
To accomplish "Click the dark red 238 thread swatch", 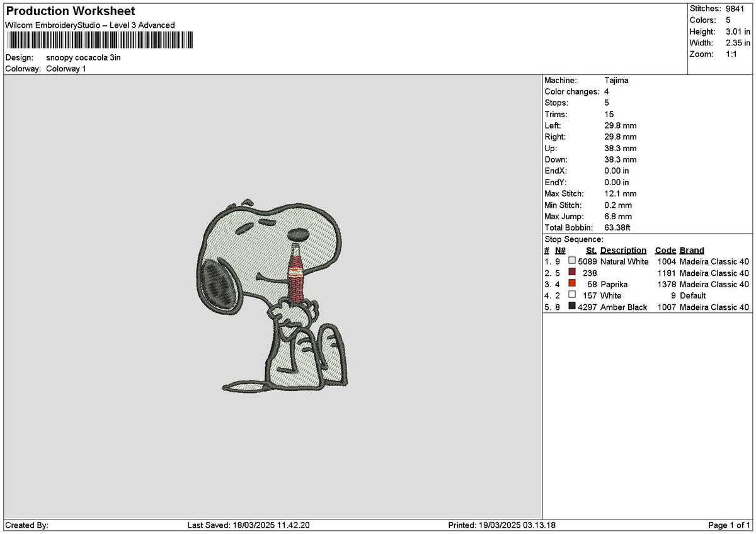I will (x=572, y=273).
